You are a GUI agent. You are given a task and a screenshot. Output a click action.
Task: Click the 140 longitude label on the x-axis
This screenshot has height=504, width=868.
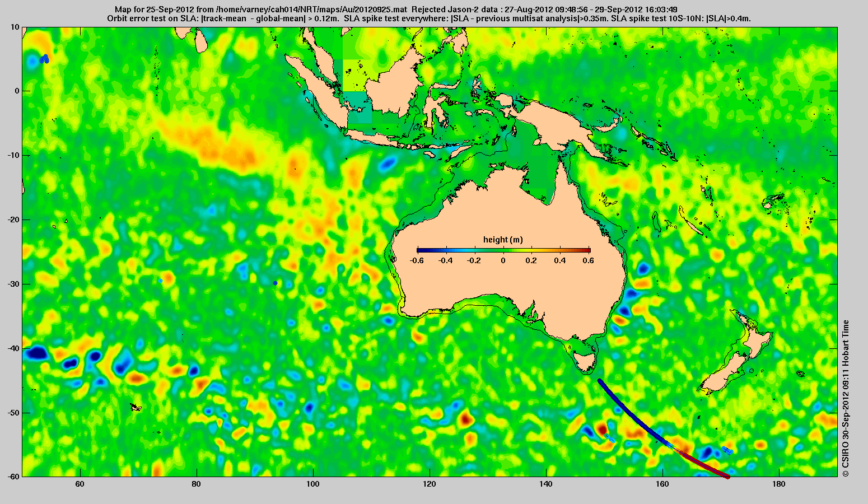point(546,484)
